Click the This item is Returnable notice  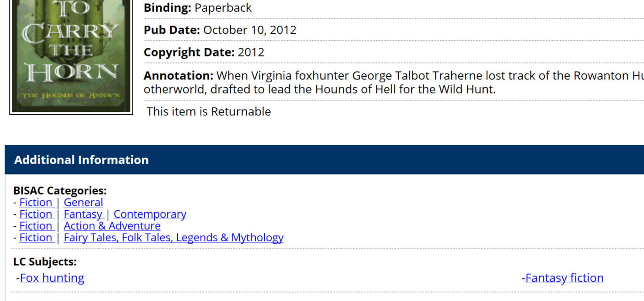pyautogui.click(x=209, y=112)
